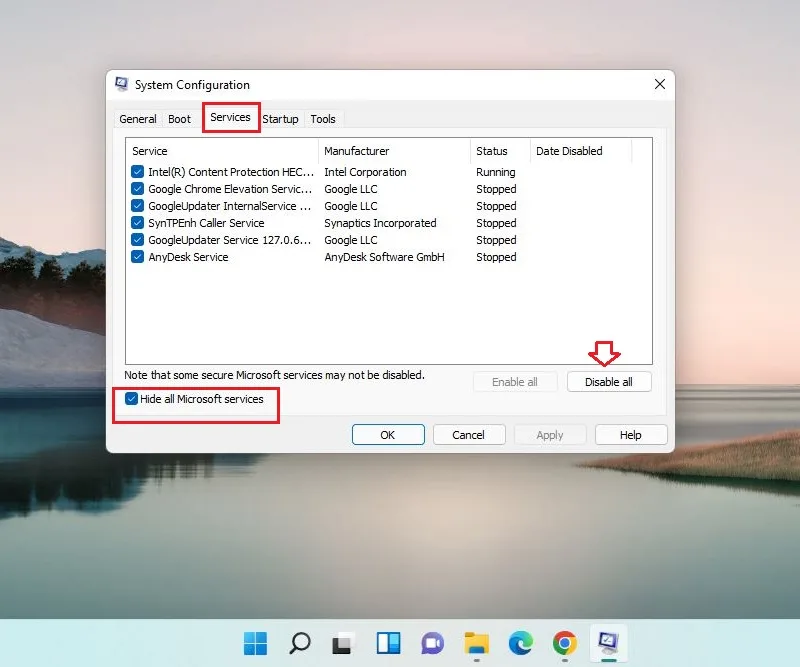800x667 pixels.
Task: Click the Enable all button
Action: coord(515,382)
